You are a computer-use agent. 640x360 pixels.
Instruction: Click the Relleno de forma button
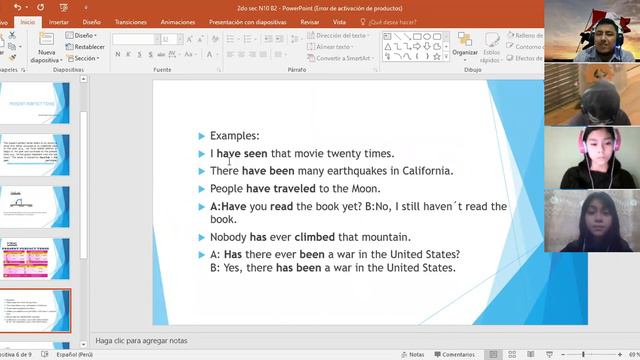[525, 36]
